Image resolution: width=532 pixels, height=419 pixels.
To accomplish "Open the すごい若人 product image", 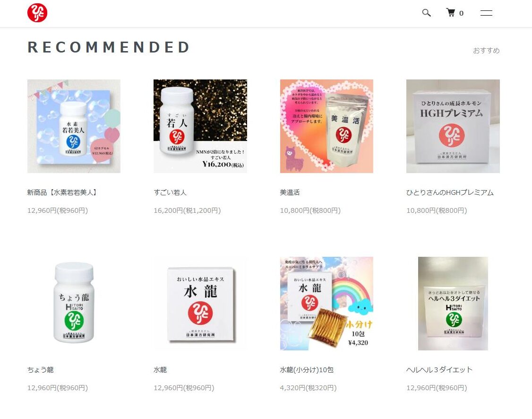I will [x=200, y=126].
